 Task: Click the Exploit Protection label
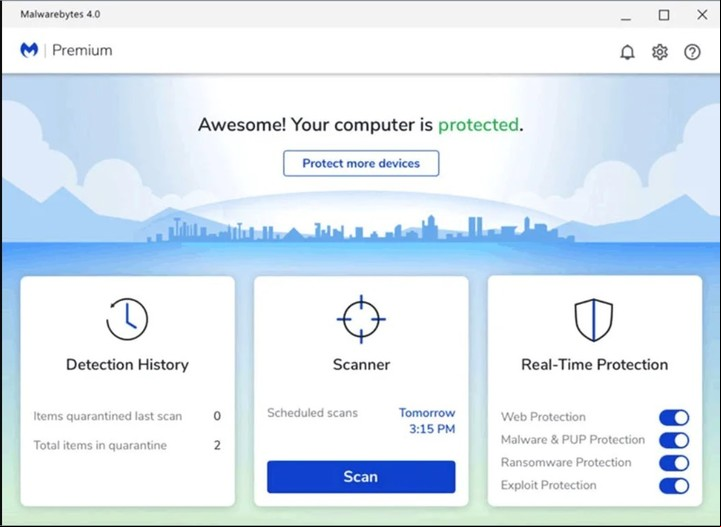coord(548,485)
